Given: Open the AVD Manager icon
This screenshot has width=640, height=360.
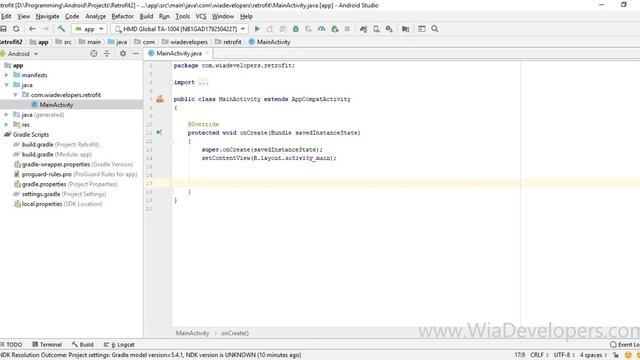Looking at the screenshot, I should tap(376, 29).
